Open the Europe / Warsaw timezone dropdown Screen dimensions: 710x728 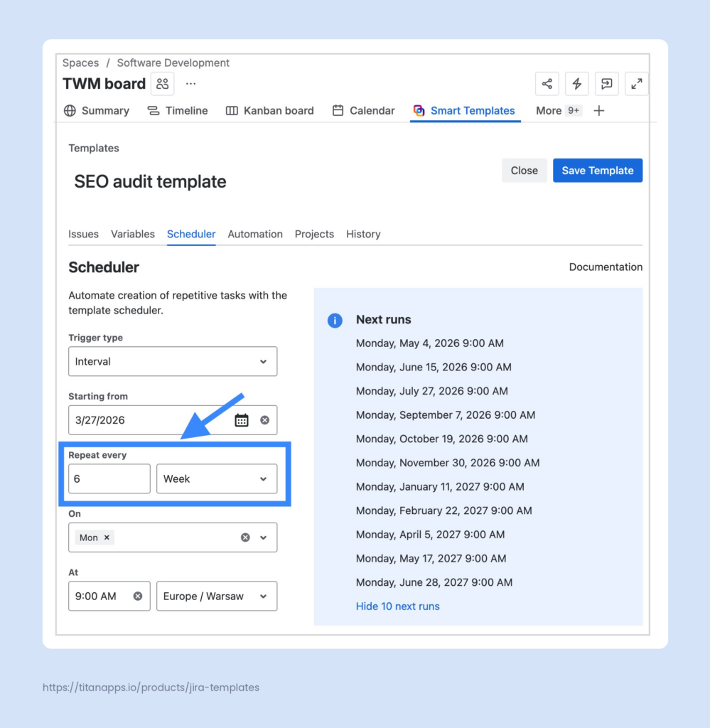pos(217,596)
